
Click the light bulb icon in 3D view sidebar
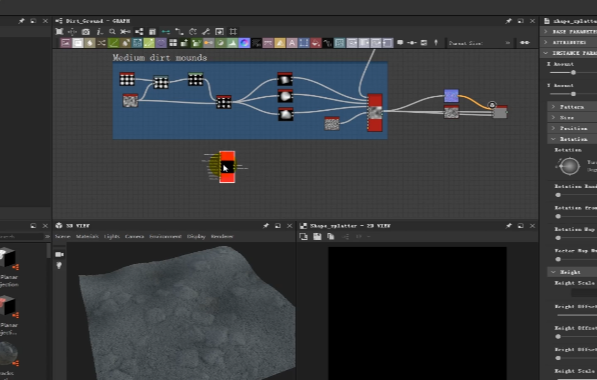click(59, 265)
